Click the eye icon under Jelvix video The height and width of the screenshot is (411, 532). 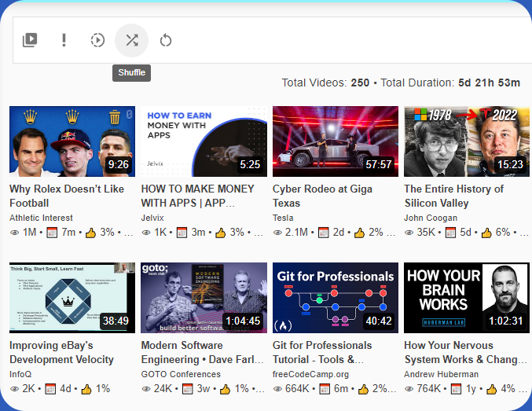(146, 233)
